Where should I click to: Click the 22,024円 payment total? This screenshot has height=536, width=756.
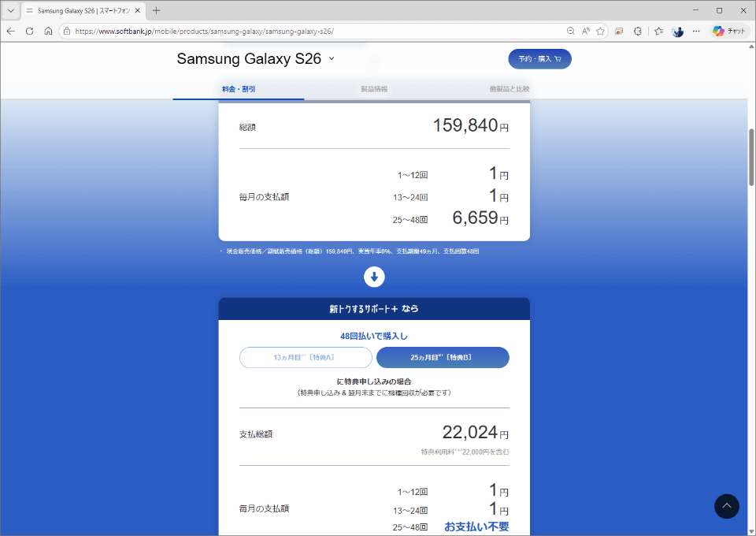pyautogui.click(x=476, y=432)
